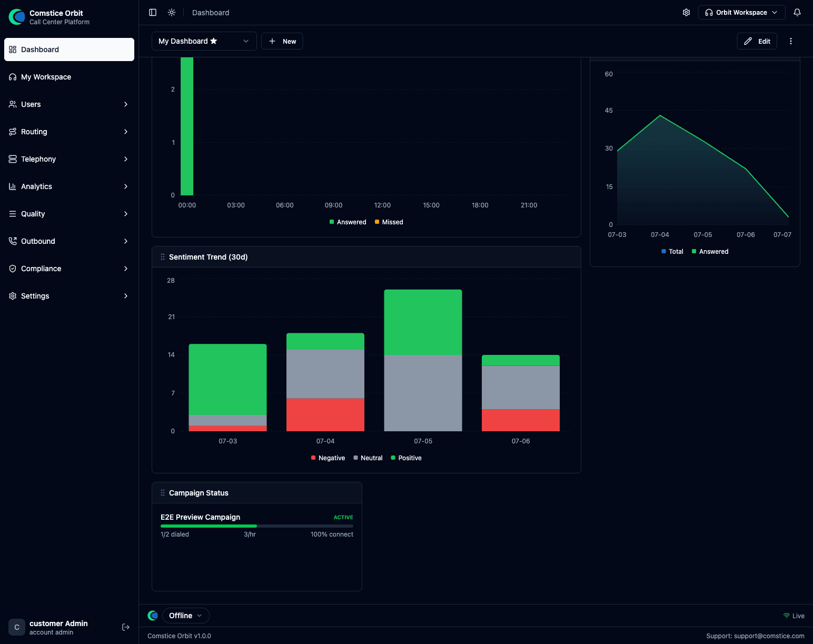
Task: Expand the Routing chevron
Action: coord(126,132)
